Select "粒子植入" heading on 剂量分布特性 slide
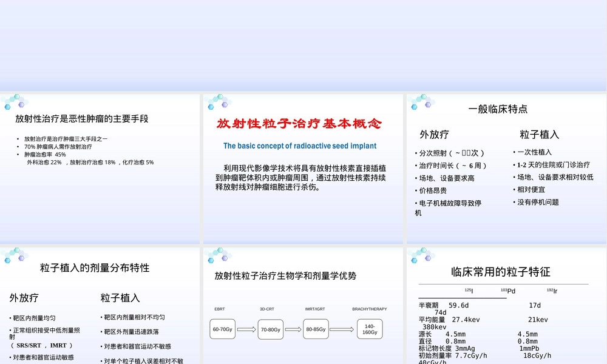607x364 pixels. click(x=120, y=298)
